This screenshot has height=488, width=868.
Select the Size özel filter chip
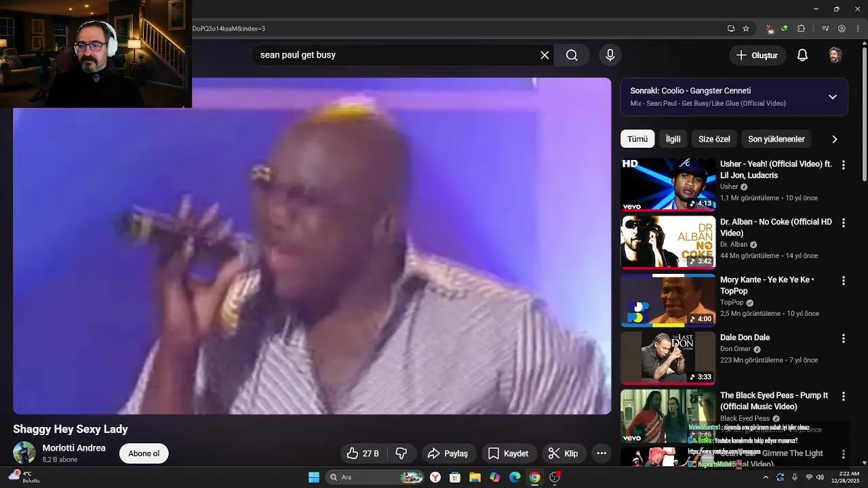[x=714, y=139]
